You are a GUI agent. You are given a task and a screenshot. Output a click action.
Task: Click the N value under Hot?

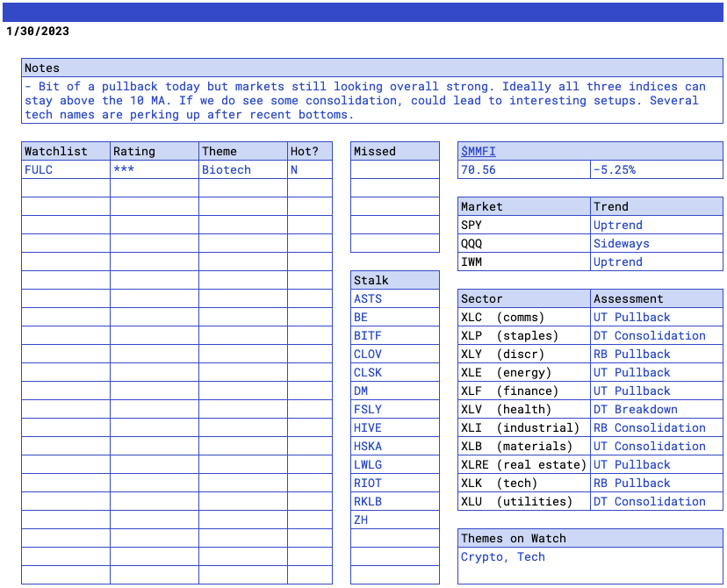(310, 169)
